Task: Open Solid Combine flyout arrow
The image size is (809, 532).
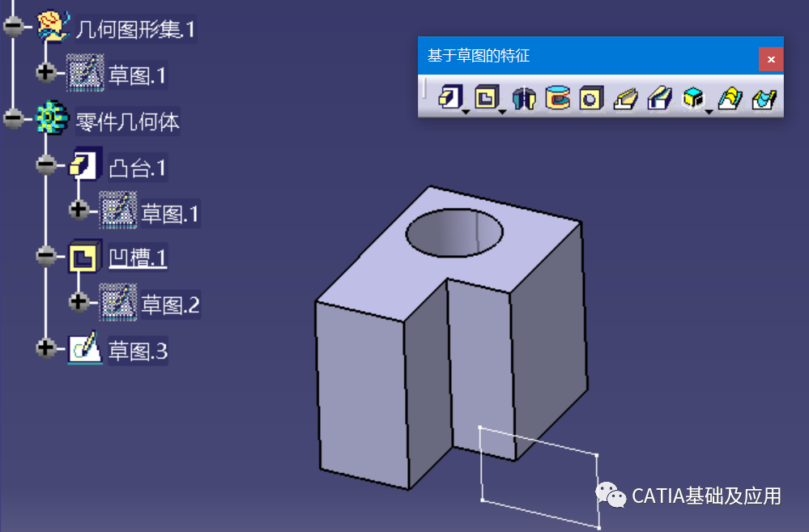Action: click(x=709, y=112)
